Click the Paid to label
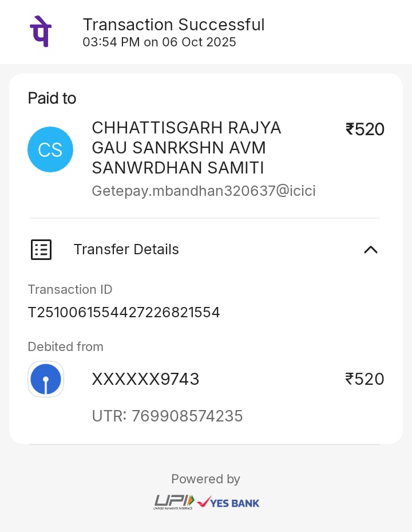The image size is (412, 532). (x=52, y=98)
